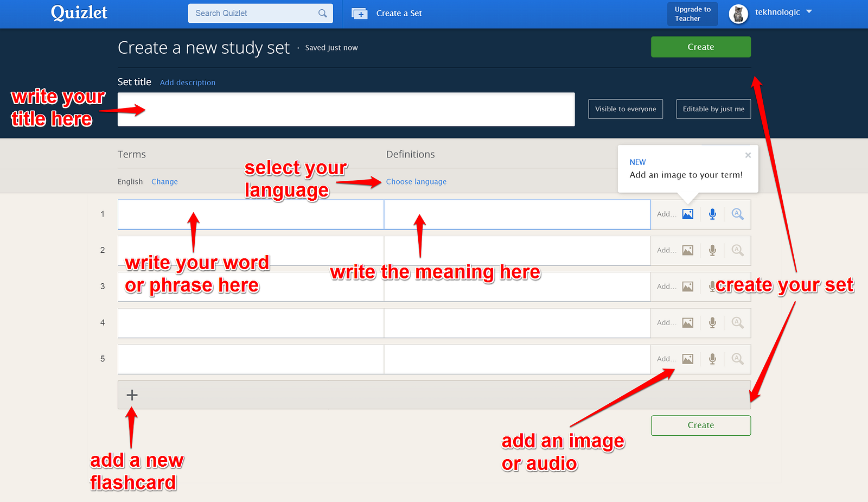
Task: Click the auto-define search icon in row 4
Action: point(737,323)
